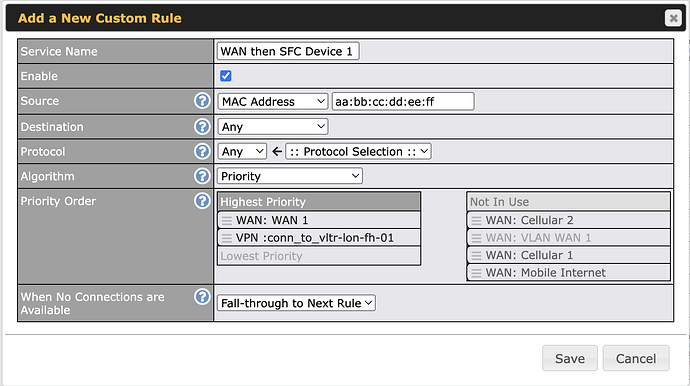Select the VPN conn_to_vltr-lon-fh-01 priority entry
The height and width of the screenshot is (386, 690).
[319, 238]
